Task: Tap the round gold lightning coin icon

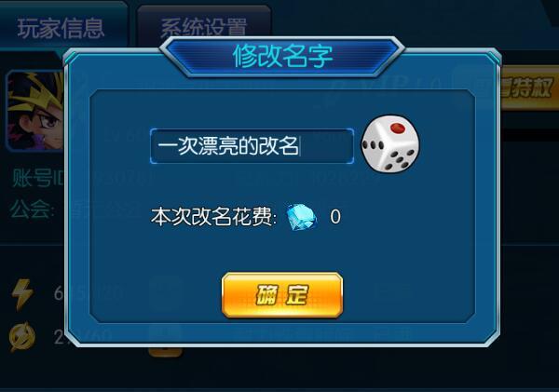Action: click(x=22, y=336)
